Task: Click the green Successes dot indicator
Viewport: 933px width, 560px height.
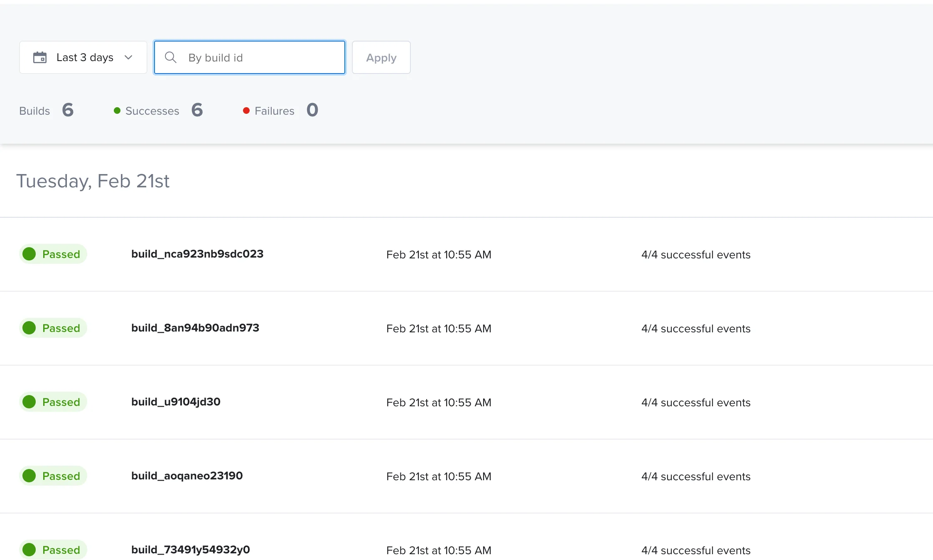Action: 118,111
